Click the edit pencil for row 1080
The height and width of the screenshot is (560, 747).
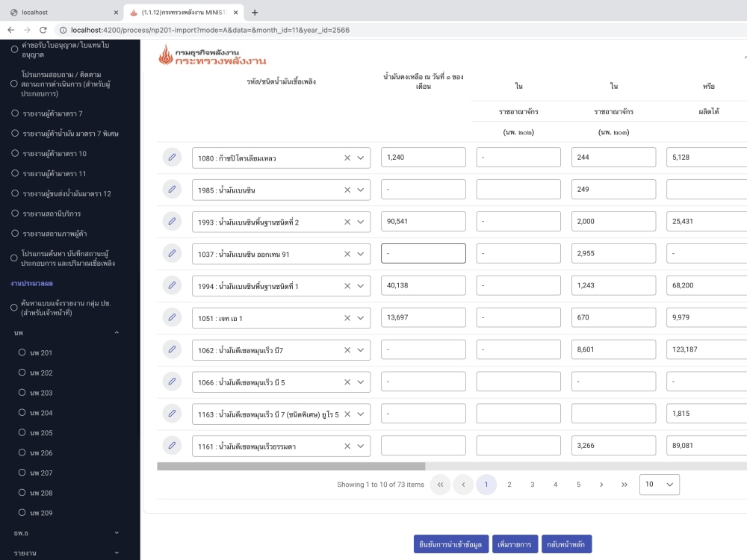(172, 157)
